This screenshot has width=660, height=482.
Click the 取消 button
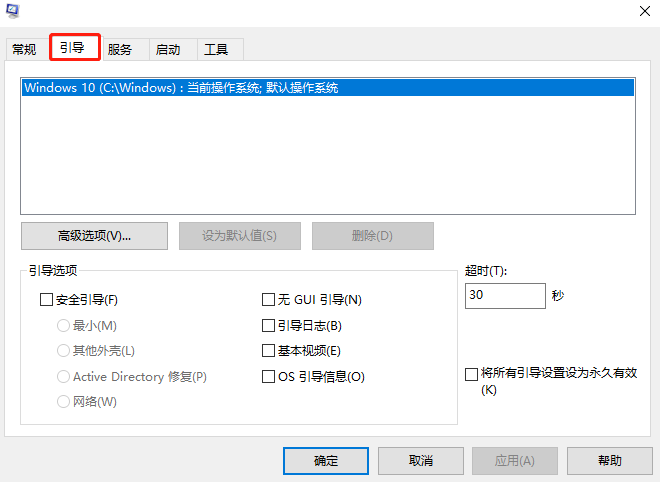pyautogui.click(x=421, y=461)
